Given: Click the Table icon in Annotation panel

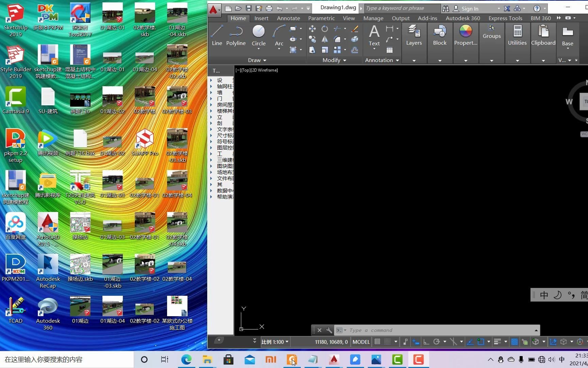Looking at the screenshot, I should 390,50.
